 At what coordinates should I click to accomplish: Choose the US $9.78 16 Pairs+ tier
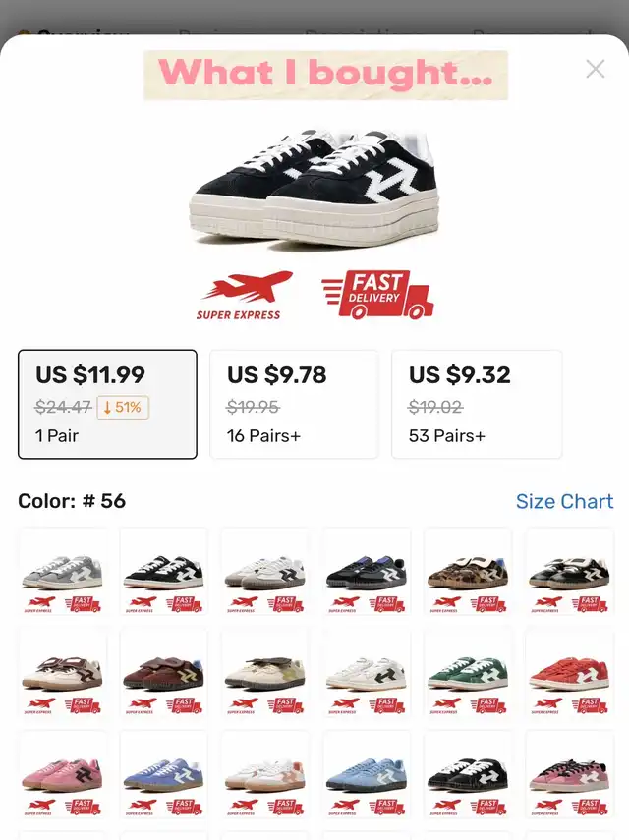click(294, 405)
